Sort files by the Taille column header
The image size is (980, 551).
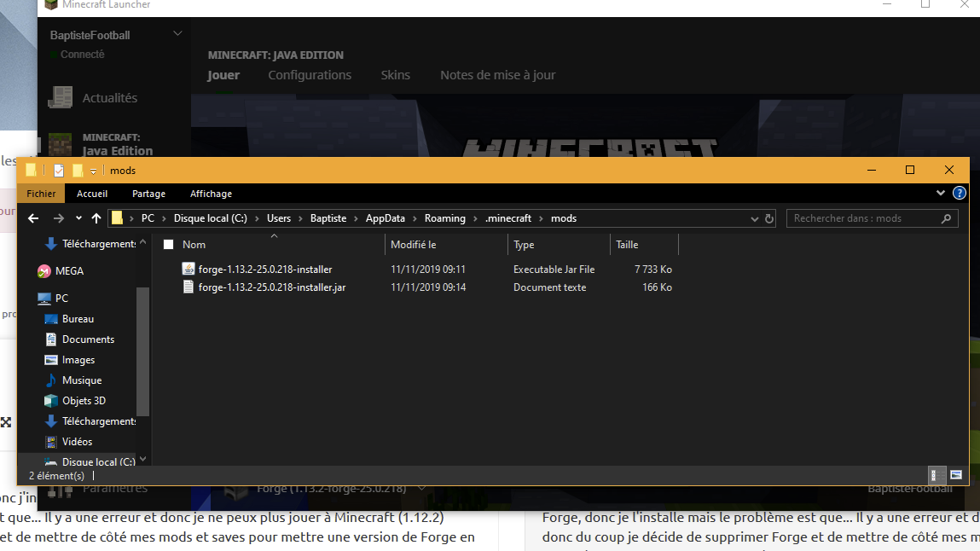pos(627,245)
